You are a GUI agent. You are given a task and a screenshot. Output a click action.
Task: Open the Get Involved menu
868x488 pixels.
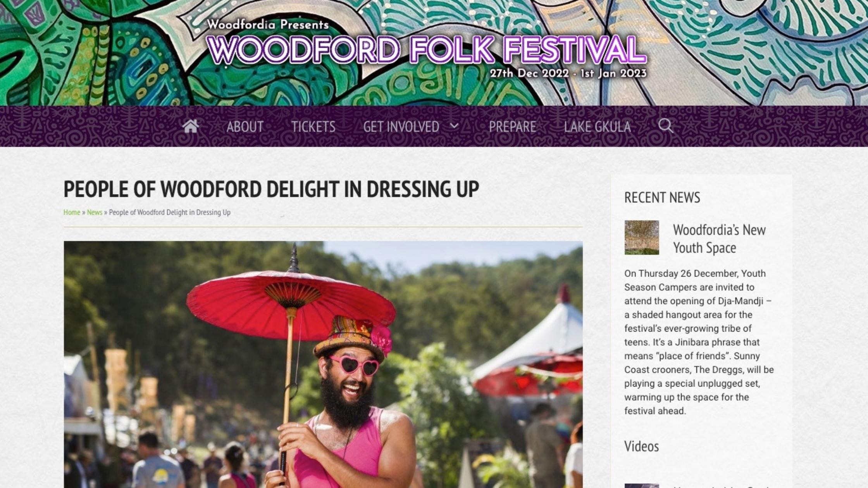click(x=401, y=127)
